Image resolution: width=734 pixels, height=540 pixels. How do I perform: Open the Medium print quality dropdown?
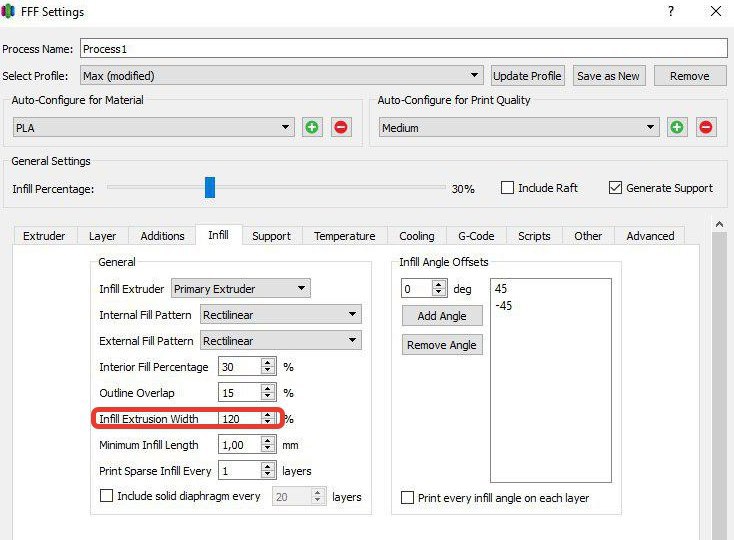click(519, 127)
